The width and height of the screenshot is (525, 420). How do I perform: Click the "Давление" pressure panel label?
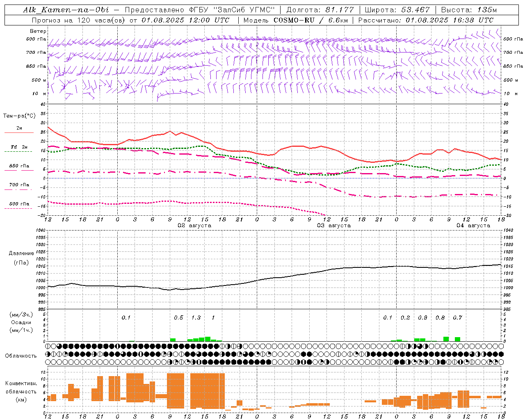(21, 253)
